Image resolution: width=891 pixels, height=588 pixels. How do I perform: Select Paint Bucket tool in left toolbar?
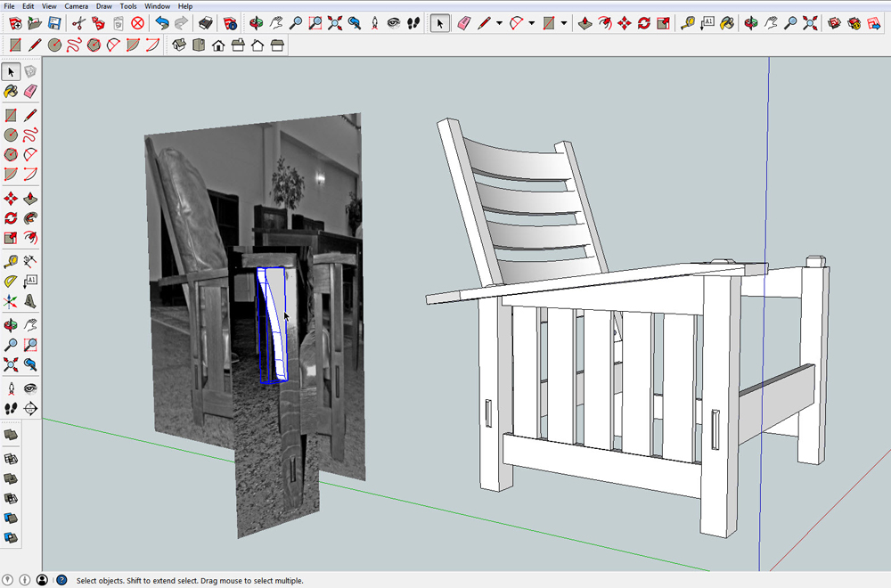pyautogui.click(x=11, y=91)
